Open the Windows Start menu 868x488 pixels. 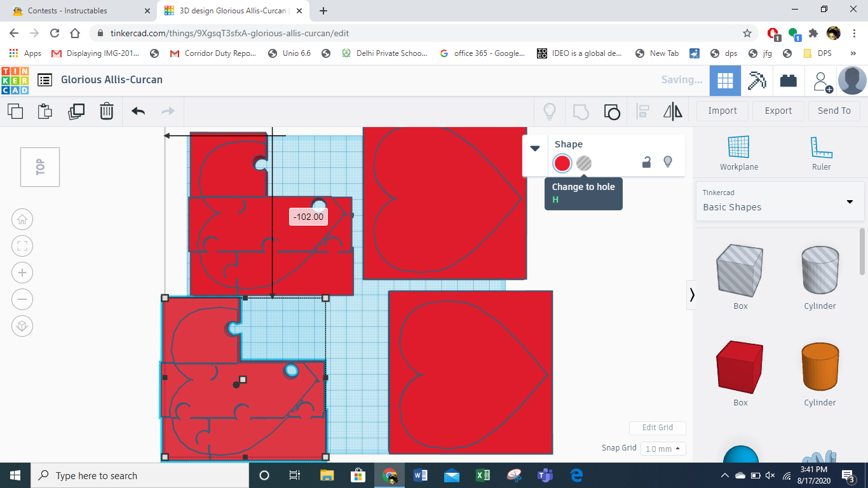pos(15,475)
